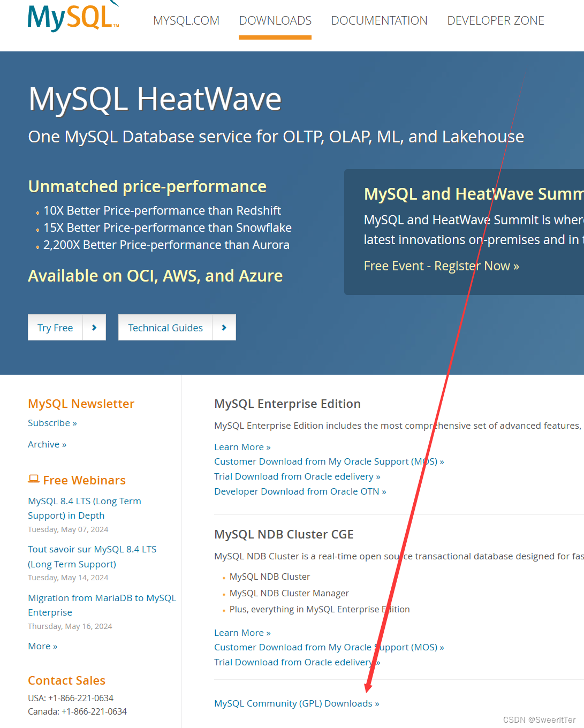Click the MySQL Newsletter heading

click(81, 404)
